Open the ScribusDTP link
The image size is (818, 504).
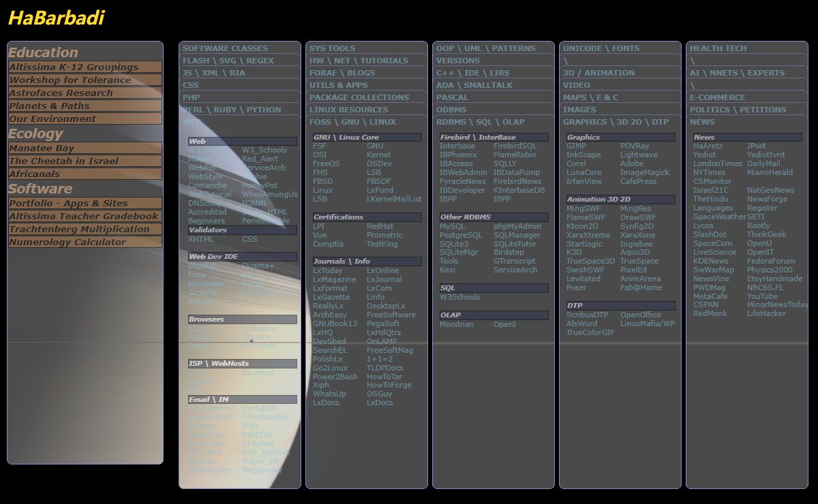coord(587,315)
